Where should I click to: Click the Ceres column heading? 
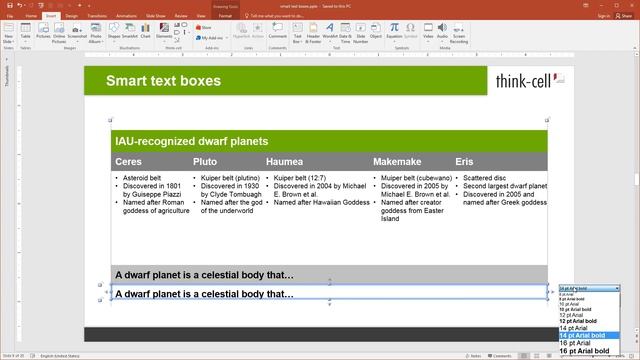(x=128, y=162)
